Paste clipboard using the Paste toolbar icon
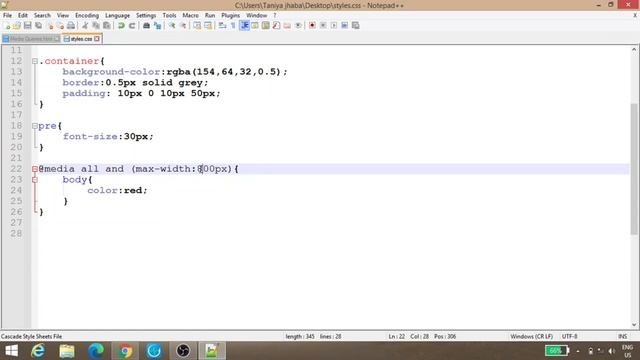 [x=107, y=26]
